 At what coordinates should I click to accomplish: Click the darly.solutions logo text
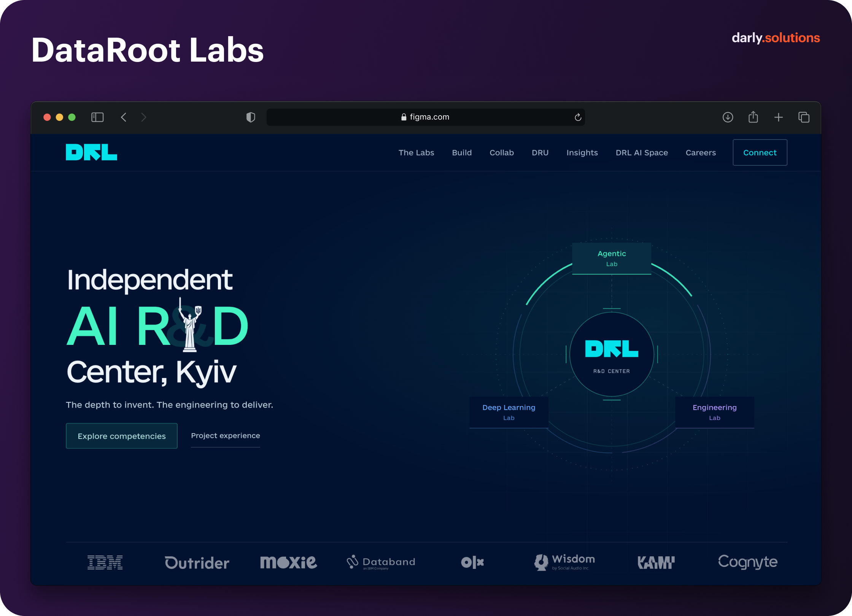click(776, 38)
